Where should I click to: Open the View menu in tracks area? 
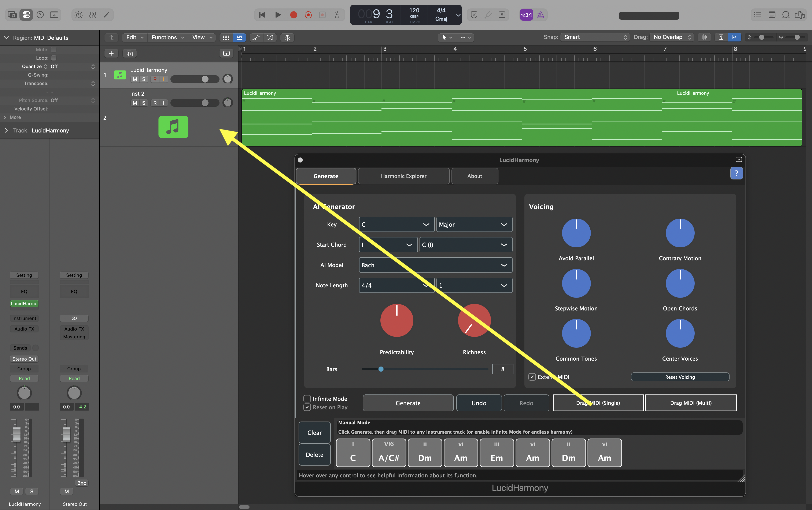pos(202,37)
